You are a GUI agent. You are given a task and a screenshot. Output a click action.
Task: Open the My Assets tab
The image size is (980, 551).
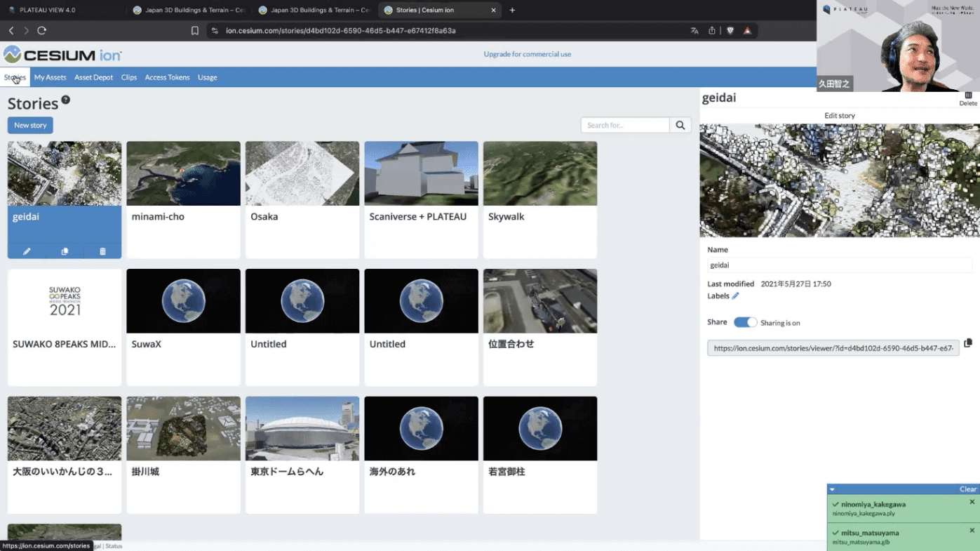50,77
